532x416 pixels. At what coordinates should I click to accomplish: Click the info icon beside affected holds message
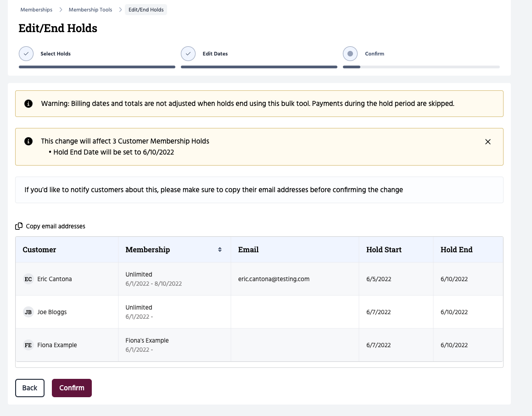[28, 141]
